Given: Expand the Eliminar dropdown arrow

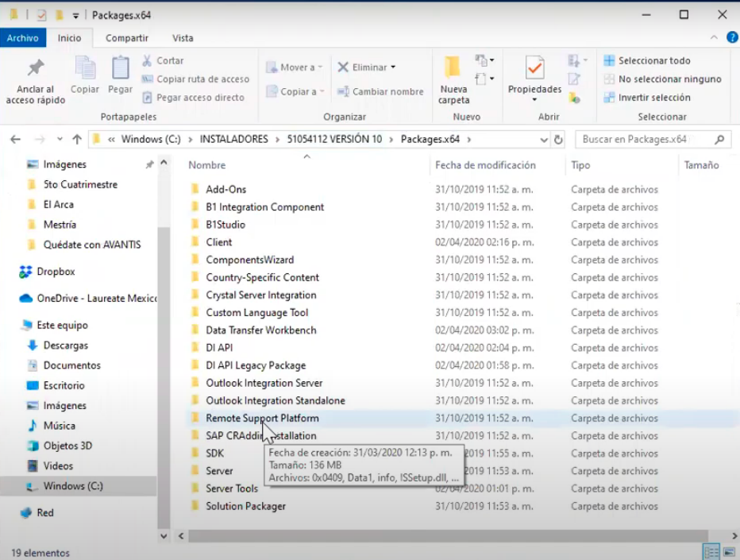Looking at the screenshot, I should 393,67.
